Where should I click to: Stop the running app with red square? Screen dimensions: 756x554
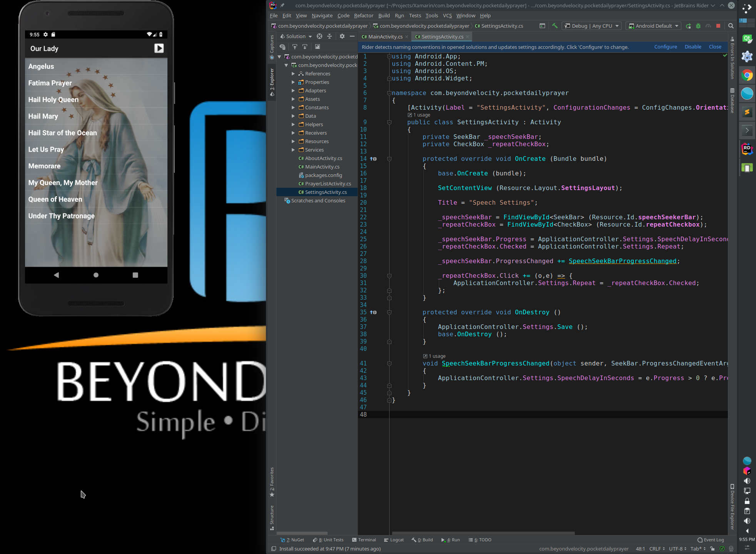(718, 26)
